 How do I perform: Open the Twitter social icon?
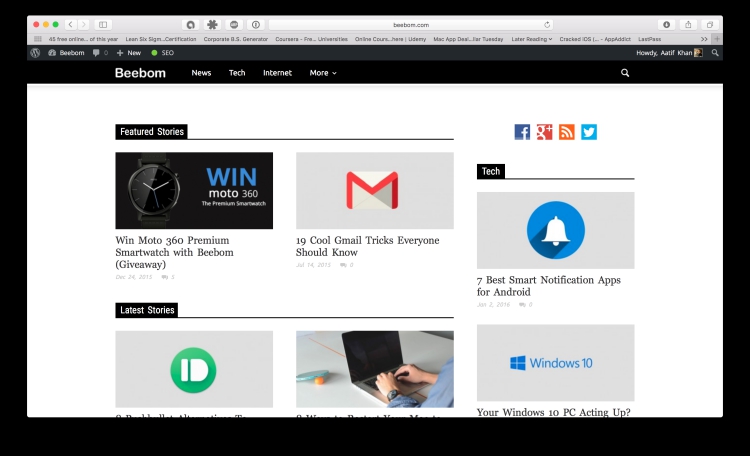pyautogui.click(x=589, y=132)
